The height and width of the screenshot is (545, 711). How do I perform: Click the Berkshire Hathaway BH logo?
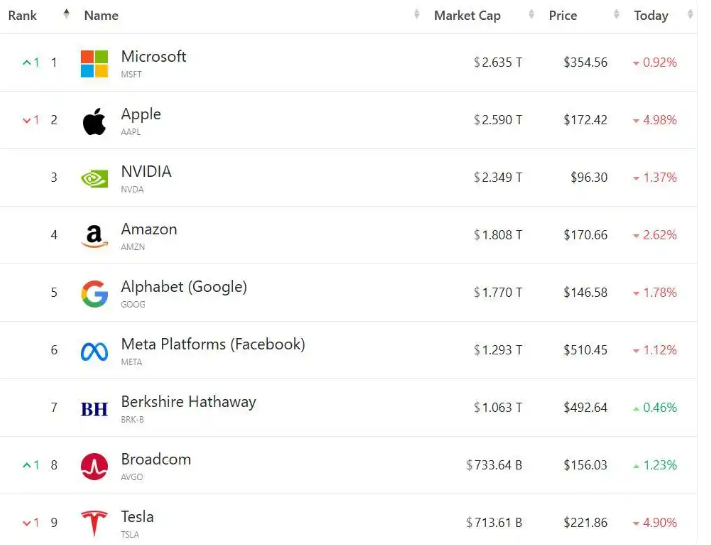tap(94, 409)
